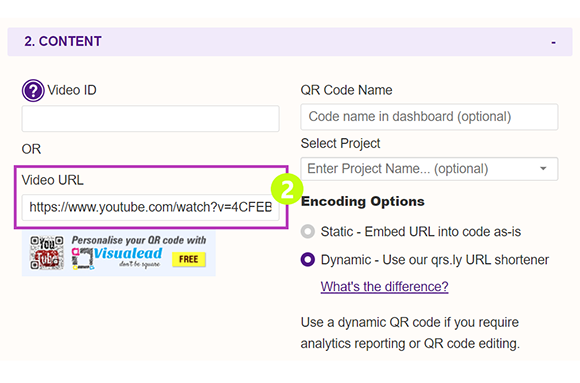Click the "Video URL" label
The height and width of the screenshot is (383, 580).
click(x=53, y=180)
